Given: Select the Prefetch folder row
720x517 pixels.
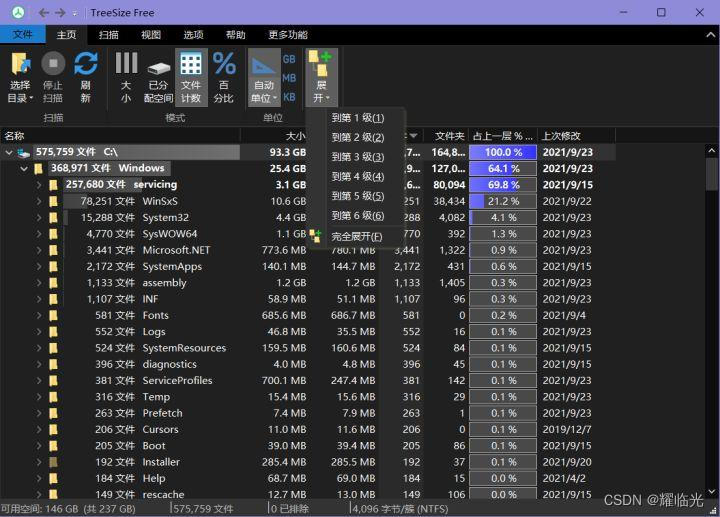Looking at the screenshot, I should [308, 413].
